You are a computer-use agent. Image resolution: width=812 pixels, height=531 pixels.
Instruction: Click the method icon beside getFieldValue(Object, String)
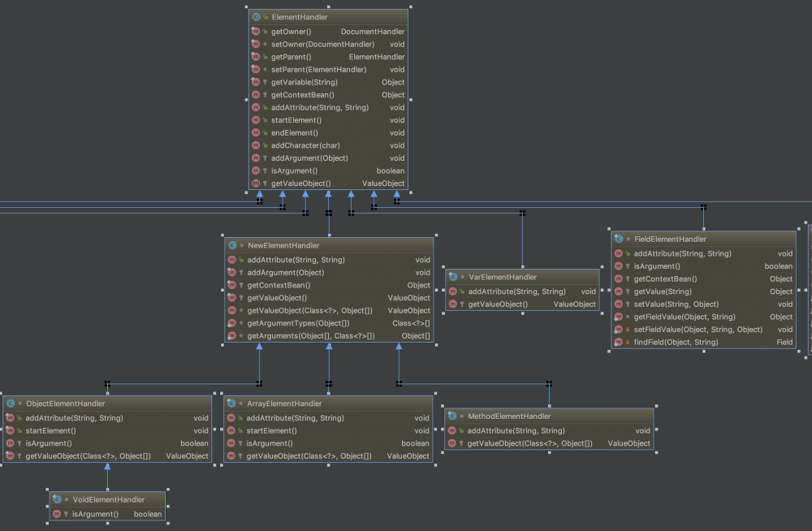619,317
